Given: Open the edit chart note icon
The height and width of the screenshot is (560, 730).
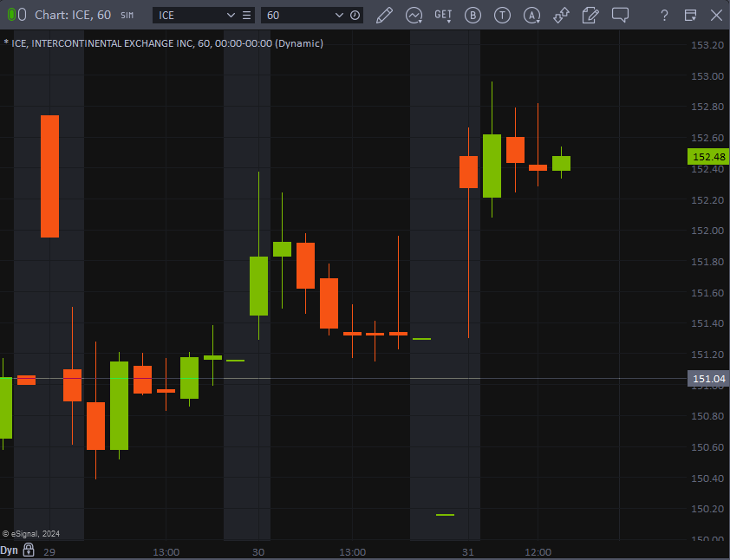Looking at the screenshot, I should pyautogui.click(x=590, y=16).
